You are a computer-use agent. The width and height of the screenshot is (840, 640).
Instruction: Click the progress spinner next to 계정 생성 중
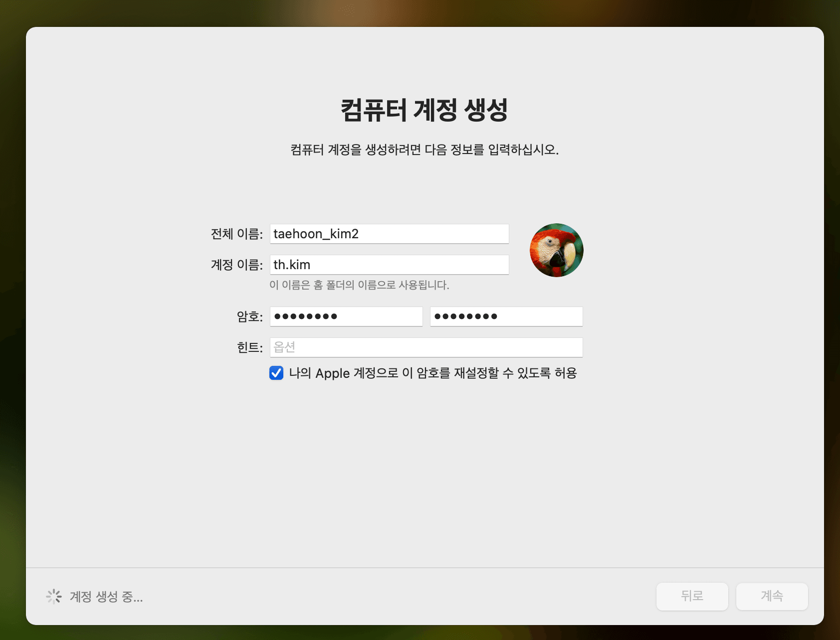[54, 596]
